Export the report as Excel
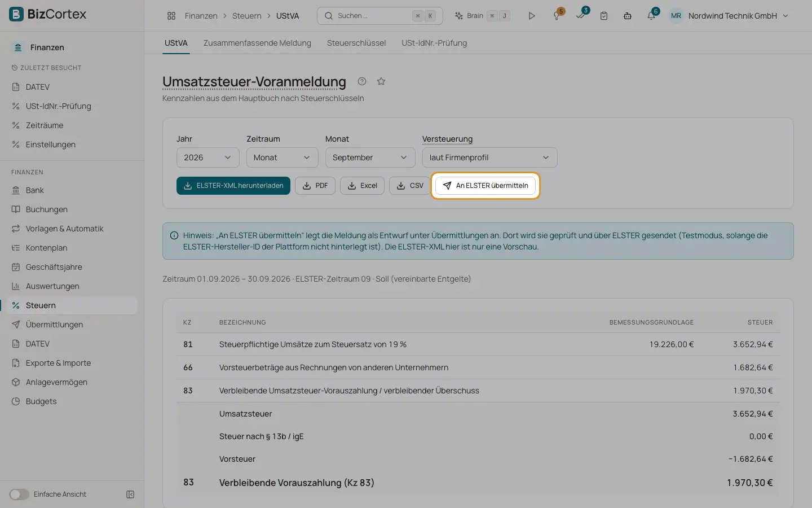Image resolution: width=812 pixels, height=508 pixels. (362, 186)
